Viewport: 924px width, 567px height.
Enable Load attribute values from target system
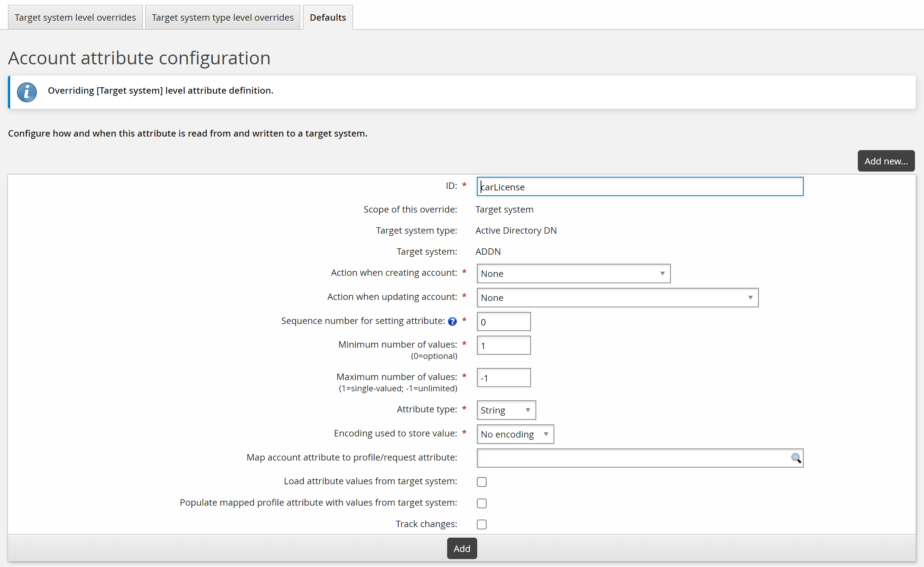click(x=482, y=482)
